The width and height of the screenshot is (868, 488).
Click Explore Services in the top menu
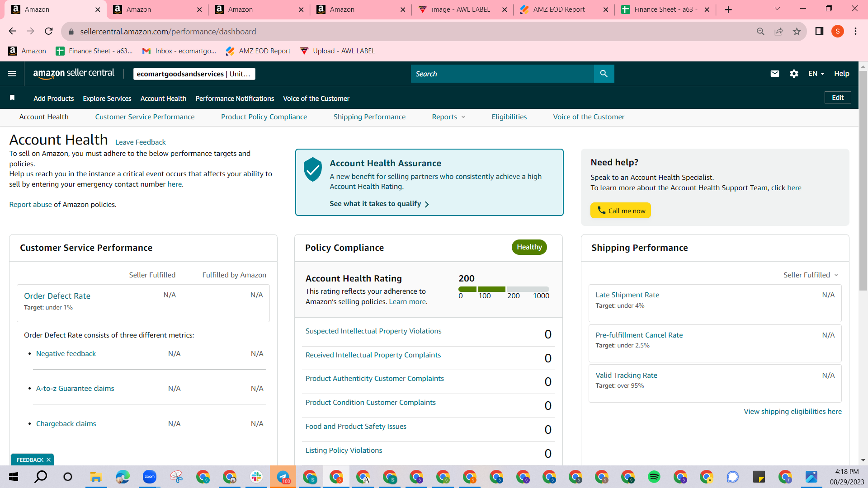pyautogui.click(x=107, y=98)
